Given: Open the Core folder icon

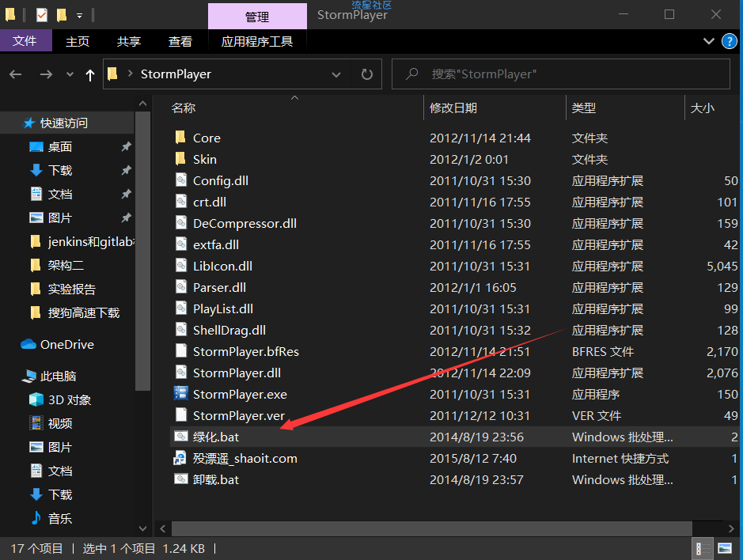Looking at the screenshot, I should pyautogui.click(x=180, y=138).
